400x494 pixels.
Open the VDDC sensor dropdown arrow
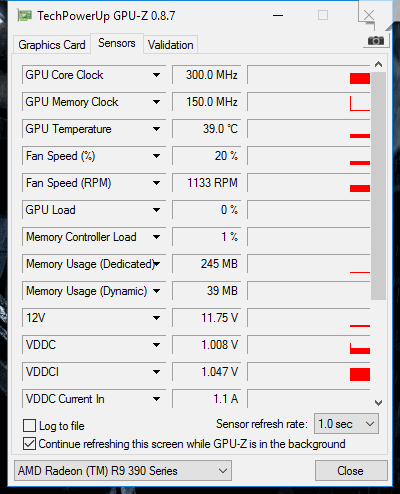click(x=156, y=345)
